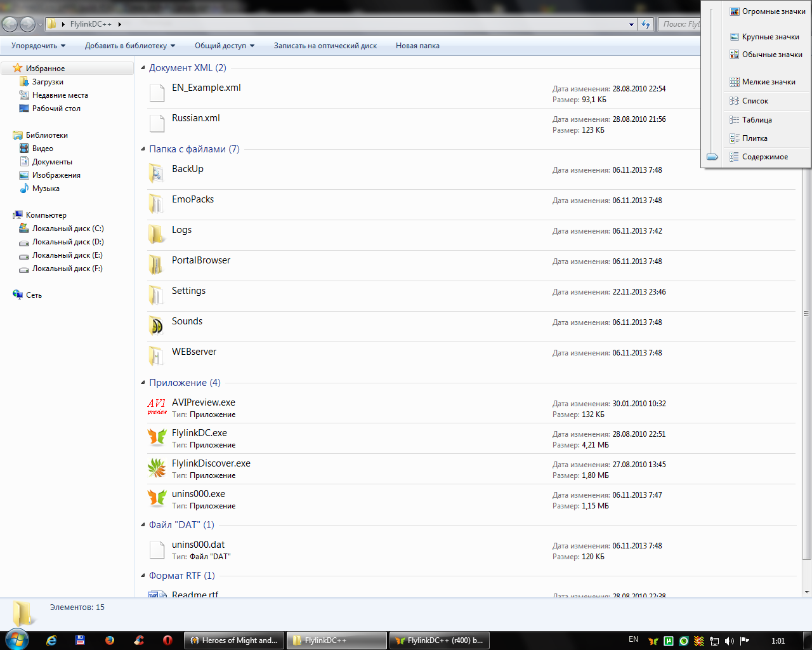The height and width of the screenshot is (650, 812).
Task: Switch to the Список view
Action: [767, 101]
